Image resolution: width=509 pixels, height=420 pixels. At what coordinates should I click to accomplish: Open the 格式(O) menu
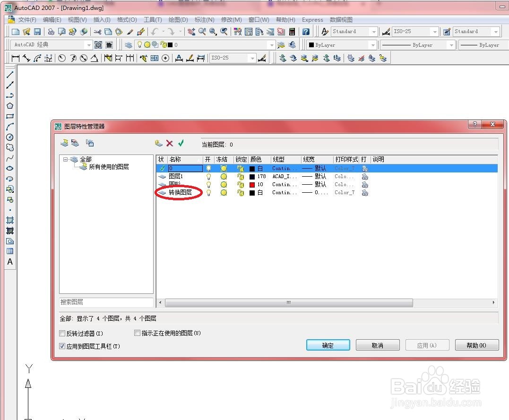tap(127, 19)
